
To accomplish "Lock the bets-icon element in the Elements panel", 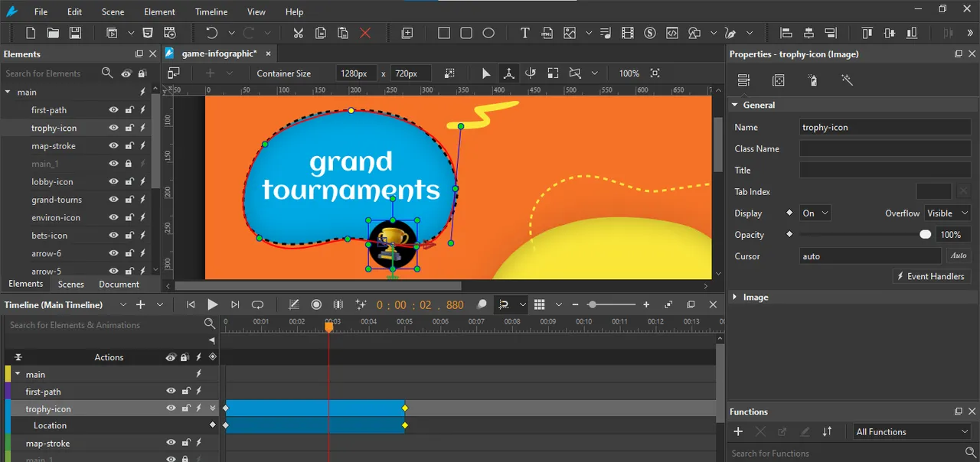I will click(129, 236).
